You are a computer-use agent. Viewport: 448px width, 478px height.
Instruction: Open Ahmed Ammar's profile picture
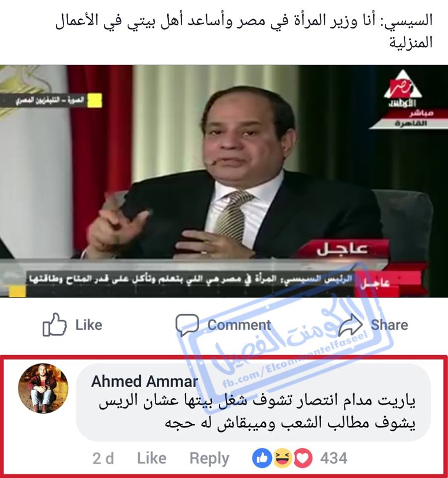pyautogui.click(x=43, y=388)
